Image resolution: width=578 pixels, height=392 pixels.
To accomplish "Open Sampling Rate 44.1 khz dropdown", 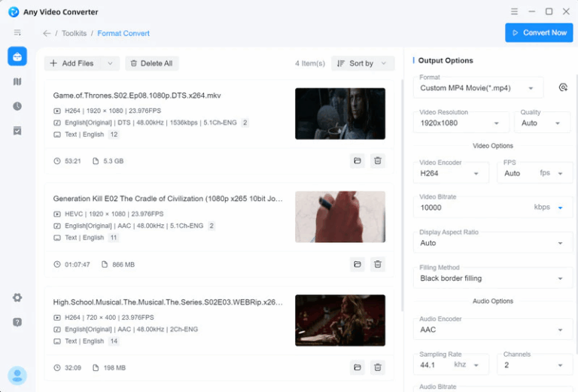I will click(x=451, y=365).
